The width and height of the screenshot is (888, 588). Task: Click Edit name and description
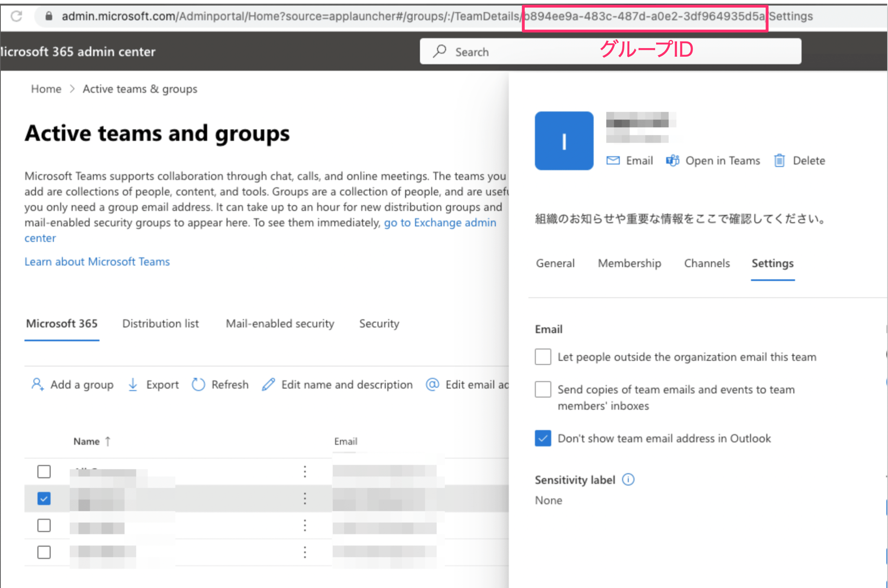click(347, 385)
